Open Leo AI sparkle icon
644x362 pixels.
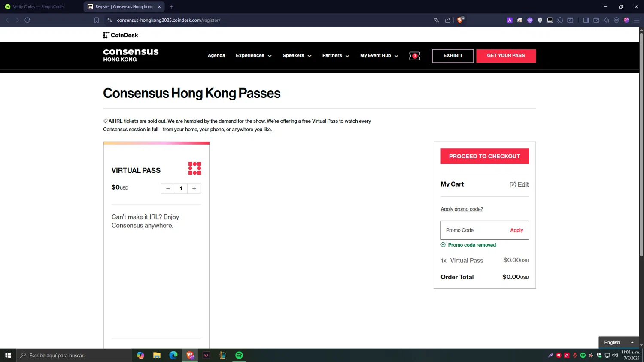click(x=606, y=20)
